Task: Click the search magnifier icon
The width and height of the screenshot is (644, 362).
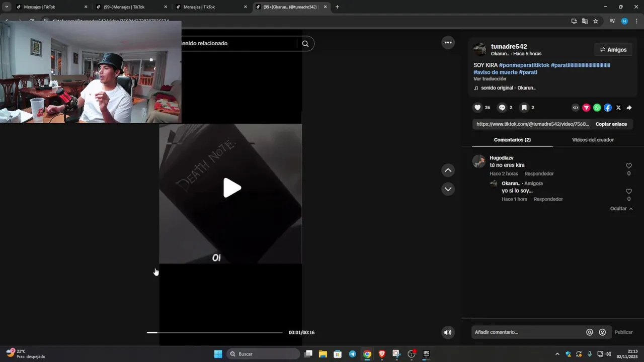Action: pos(305,44)
